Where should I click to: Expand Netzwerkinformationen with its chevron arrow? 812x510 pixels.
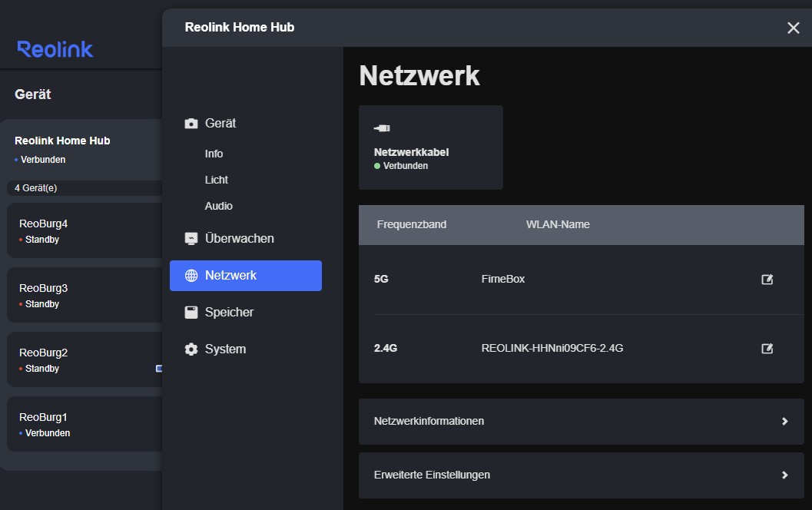click(784, 421)
